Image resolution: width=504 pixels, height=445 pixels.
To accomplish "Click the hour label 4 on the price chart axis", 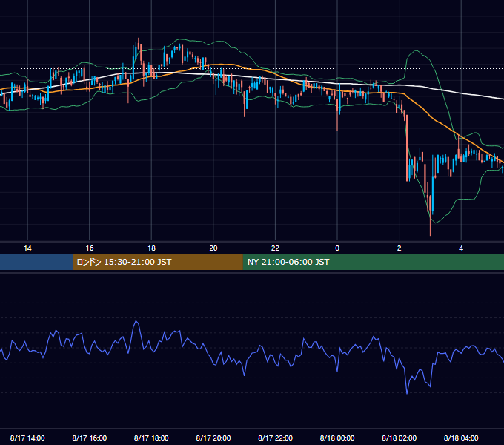I will [x=461, y=248].
